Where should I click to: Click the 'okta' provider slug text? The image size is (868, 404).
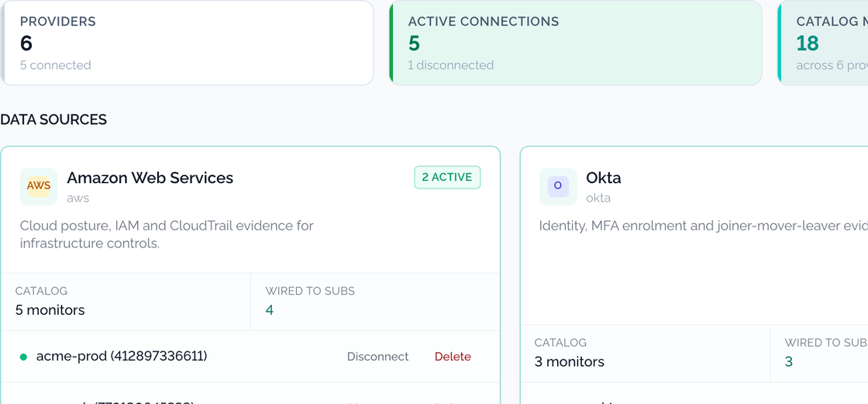click(598, 198)
